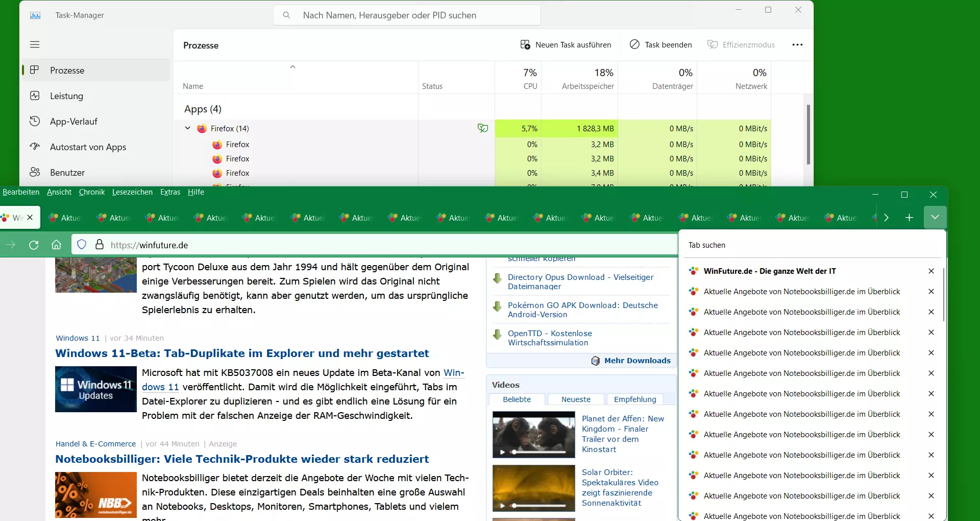Click the Task Manager vertical scrollbar
The height and width of the screenshot is (521, 980).
[808, 135]
